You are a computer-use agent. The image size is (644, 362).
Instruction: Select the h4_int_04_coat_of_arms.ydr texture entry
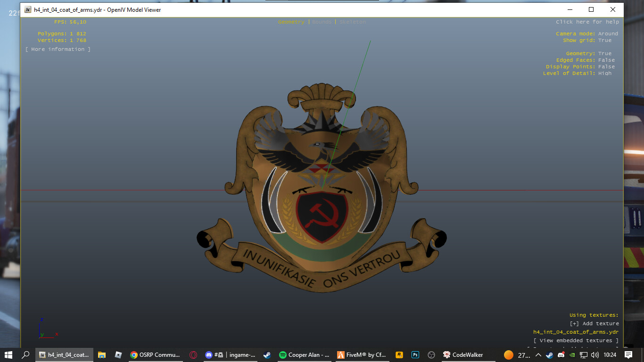pos(576,332)
